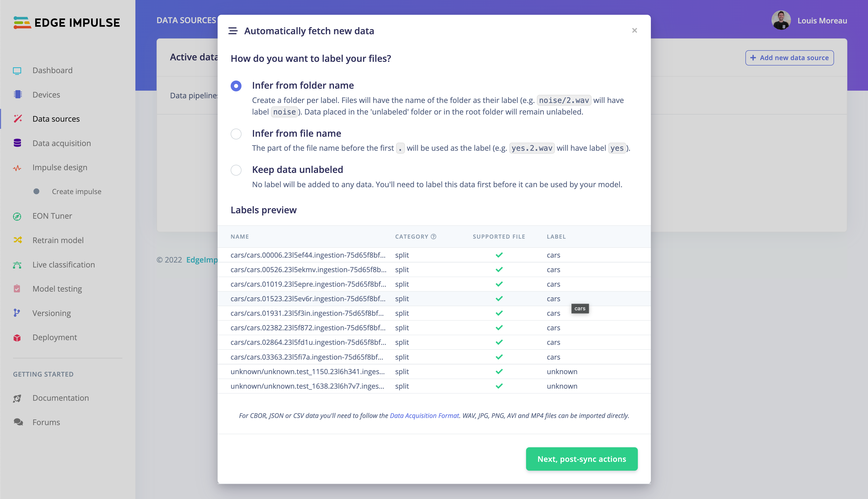
Task: Select Infer from file name option
Action: (236, 134)
